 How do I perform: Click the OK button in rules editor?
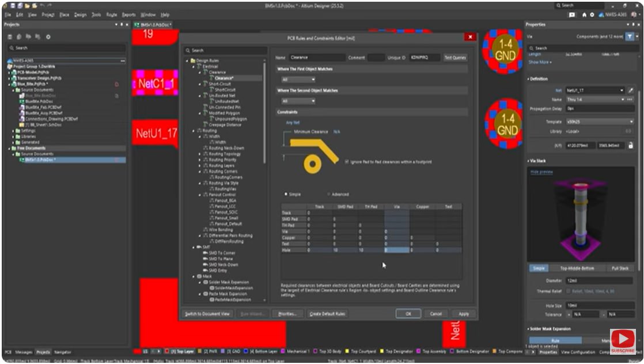[x=408, y=314]
